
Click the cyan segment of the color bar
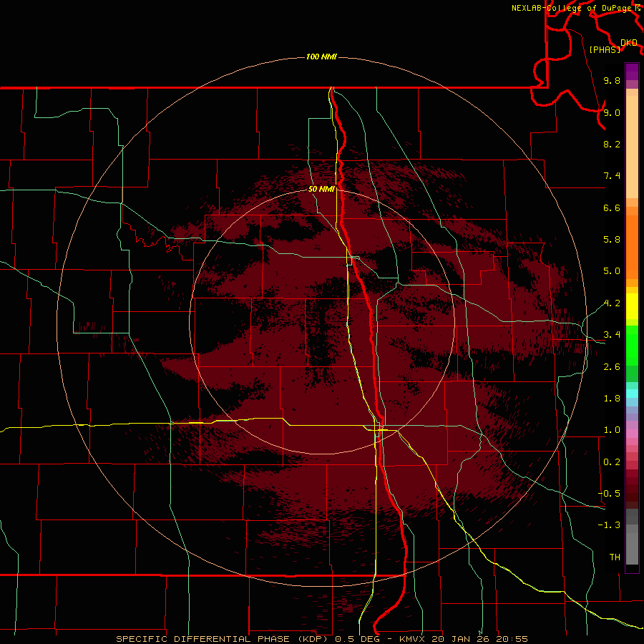tap(632, 394)
